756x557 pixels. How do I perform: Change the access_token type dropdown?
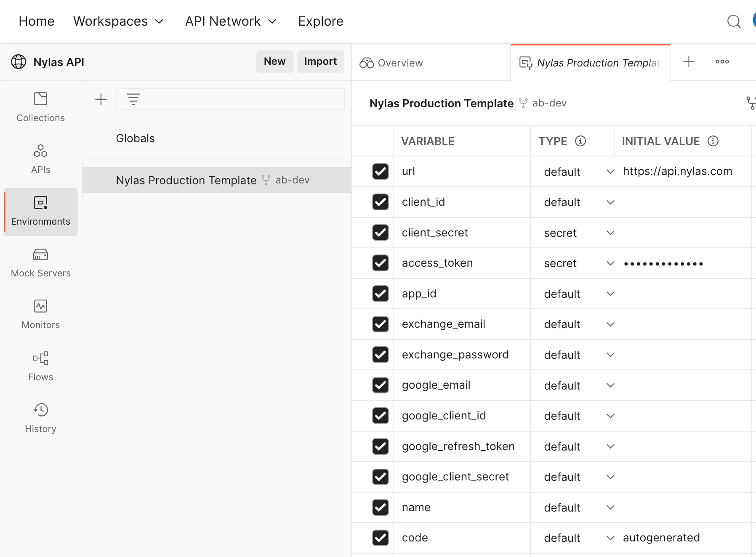click(610, 263)
